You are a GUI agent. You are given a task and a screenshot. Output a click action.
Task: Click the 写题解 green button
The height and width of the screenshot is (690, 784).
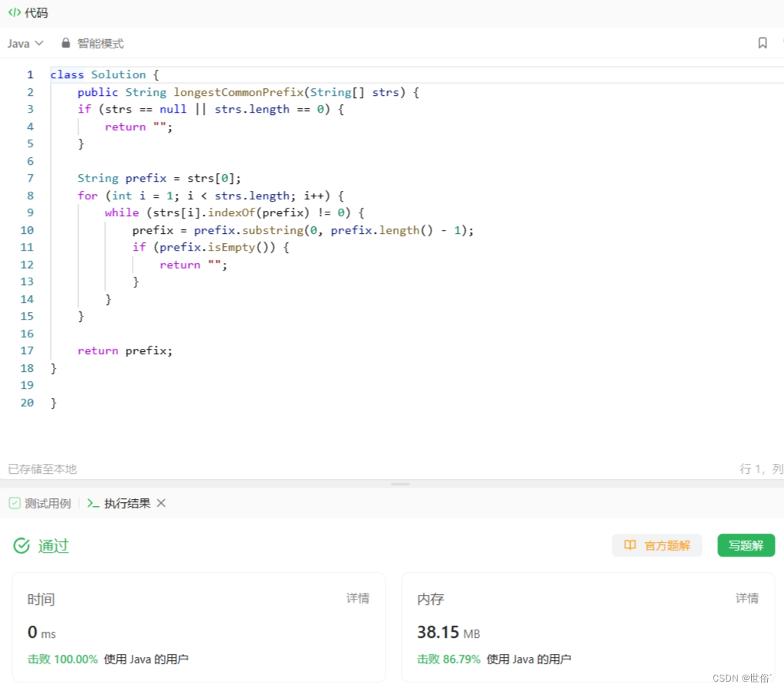[x=746, y=545]
